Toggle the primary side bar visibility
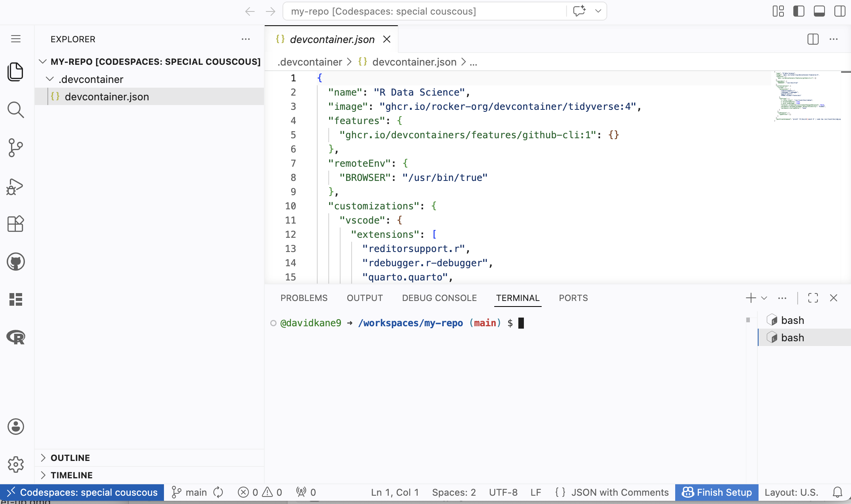The image size is (851, 504). tap(798, 11)
